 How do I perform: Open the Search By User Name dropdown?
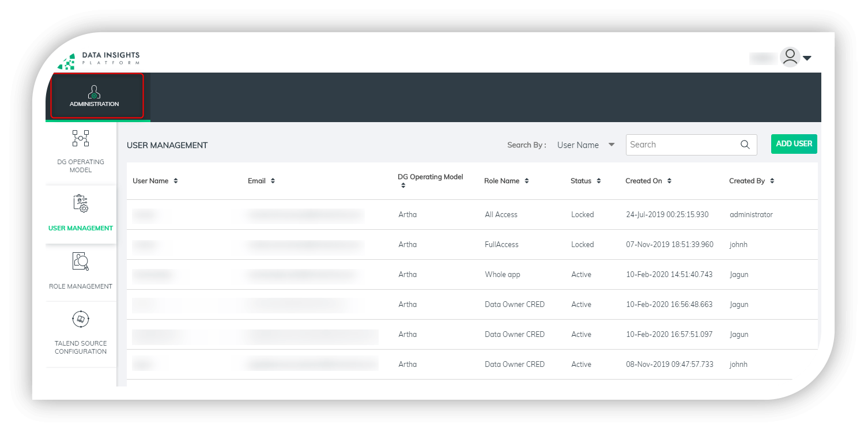[586, 145]
